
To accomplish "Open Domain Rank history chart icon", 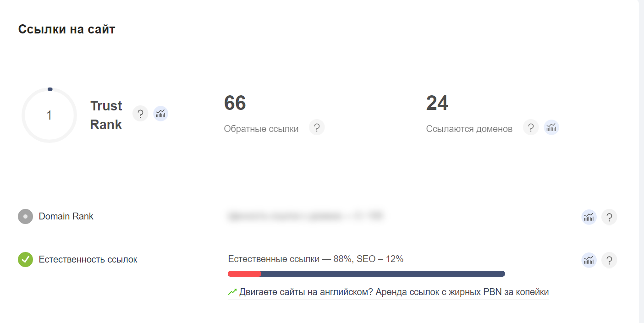I will coord(589,217).
